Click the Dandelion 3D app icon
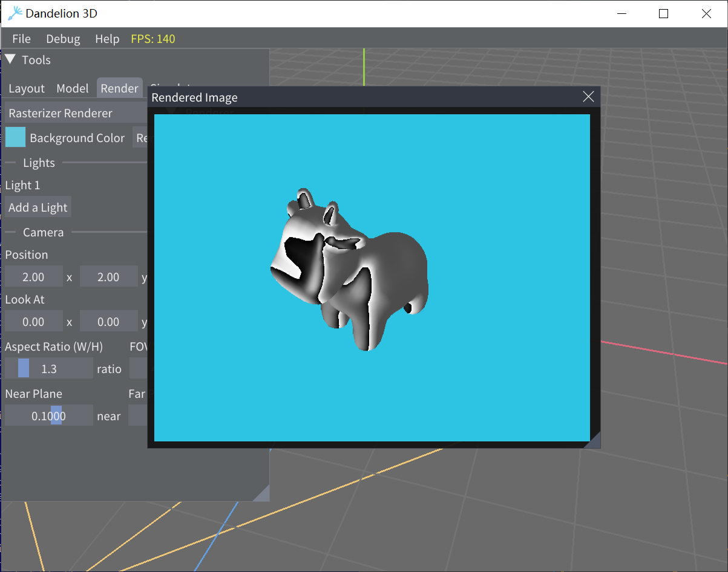The width and height of the screenshot is (728, 572). (15, 13)
